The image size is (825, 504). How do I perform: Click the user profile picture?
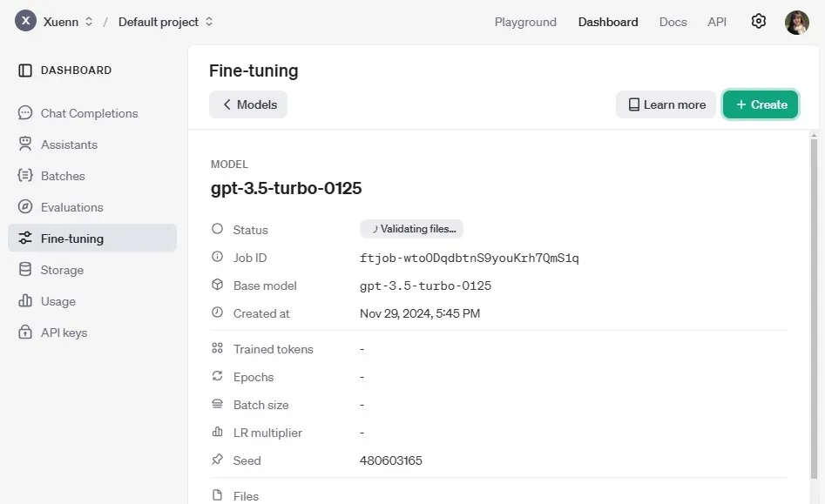pyautogui.click(x=796, y=22)
